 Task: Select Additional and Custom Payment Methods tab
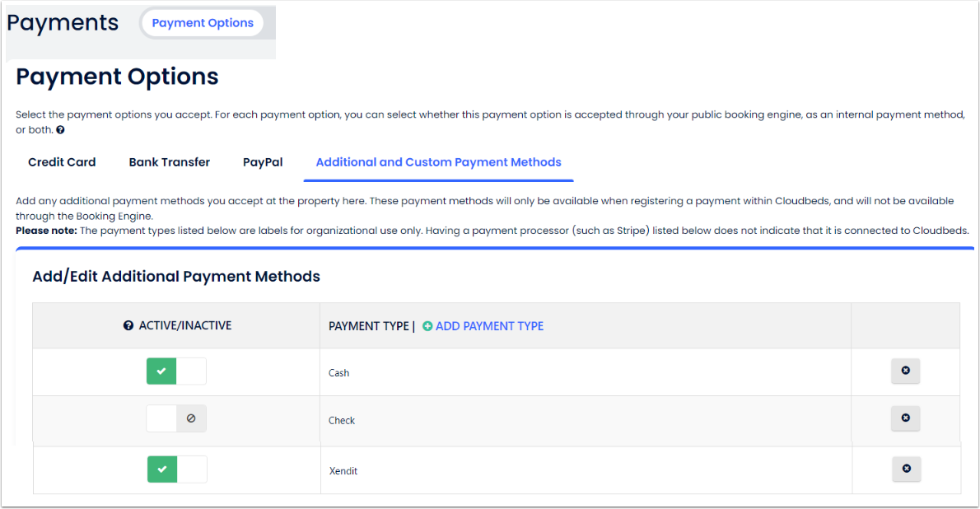point(438,162)
